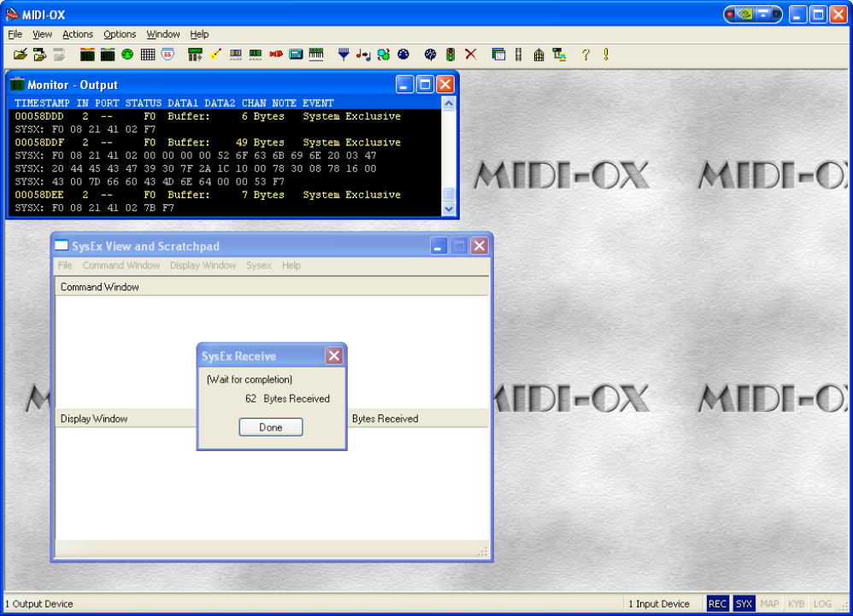Viewport: 853px width, 616px height.
Task: Click the cyan gear-like toolbar icon
Action: (x=384, y=55)
